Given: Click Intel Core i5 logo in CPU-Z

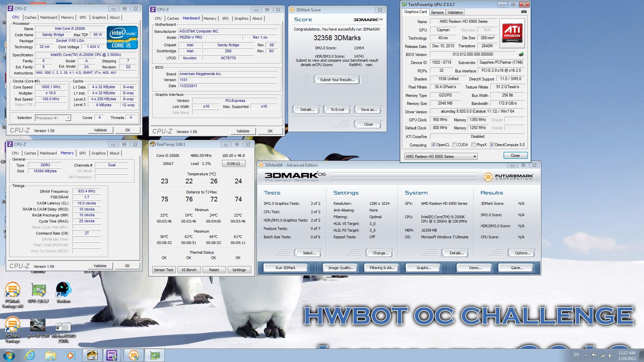Looking at the screenshot, I should pos(122,38).
